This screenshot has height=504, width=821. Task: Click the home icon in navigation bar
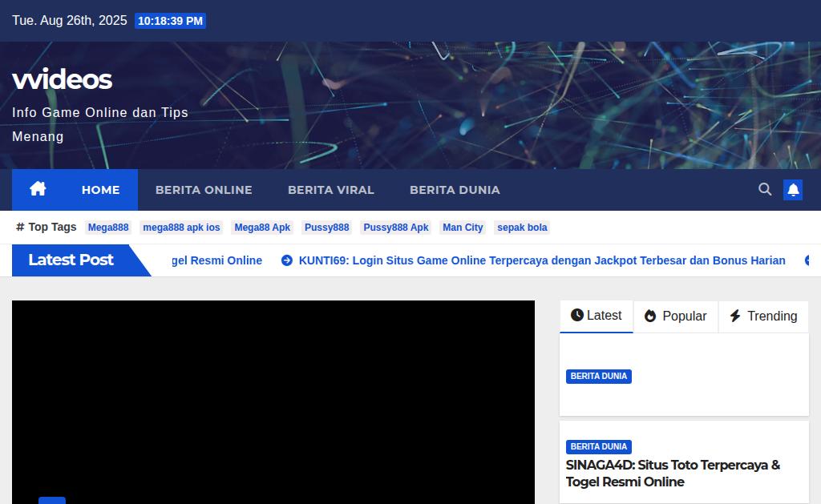38,188
